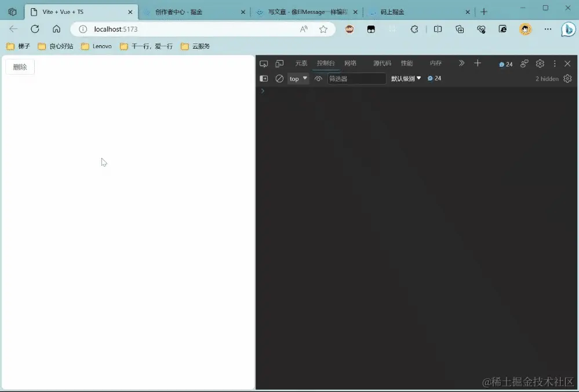Screen dimensions: 579x392
Task: Open the top frame context dropdown
Action: [x=298, y=78]
